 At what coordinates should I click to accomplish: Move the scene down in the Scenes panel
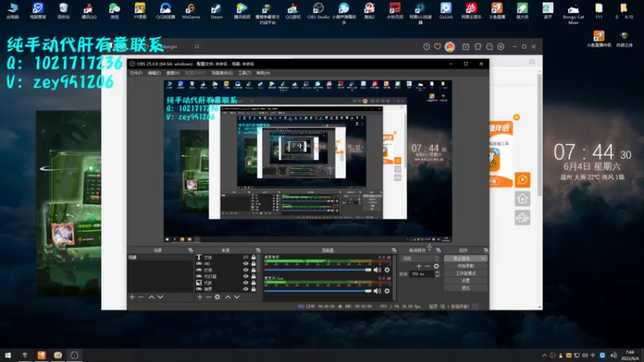click(160, 297)
